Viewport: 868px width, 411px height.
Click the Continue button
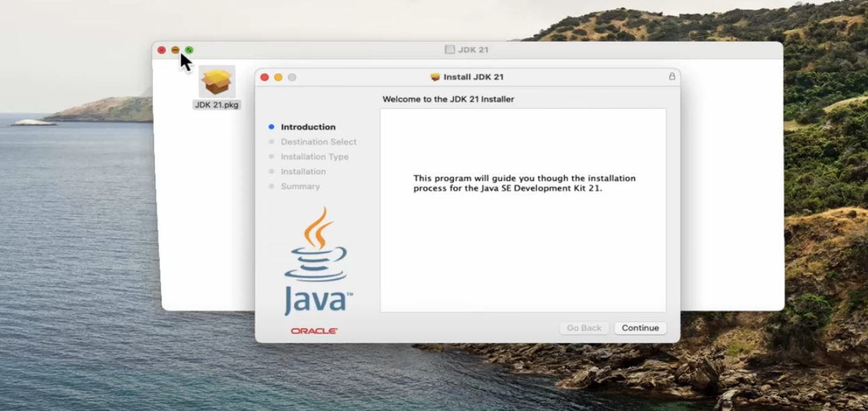[x=639, y=328]
